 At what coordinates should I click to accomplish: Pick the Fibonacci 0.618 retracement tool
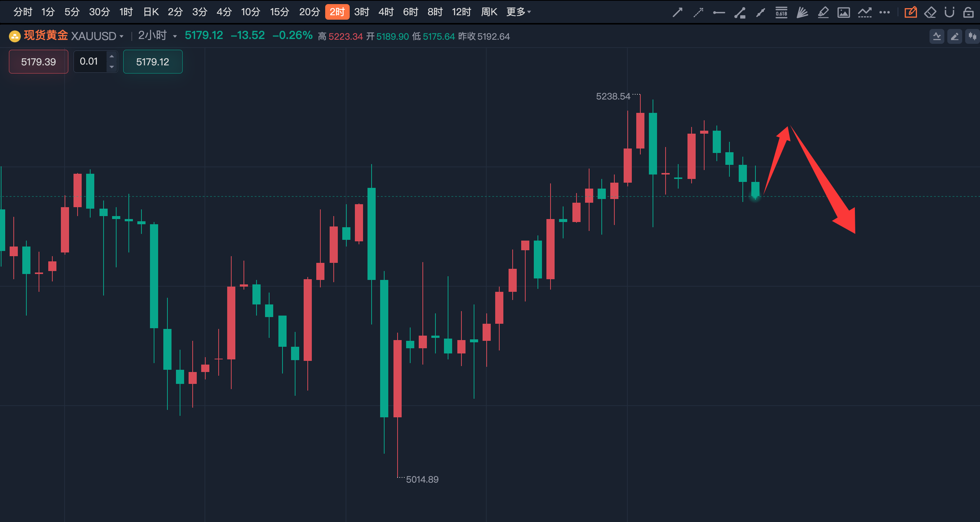tap(781, 13)
